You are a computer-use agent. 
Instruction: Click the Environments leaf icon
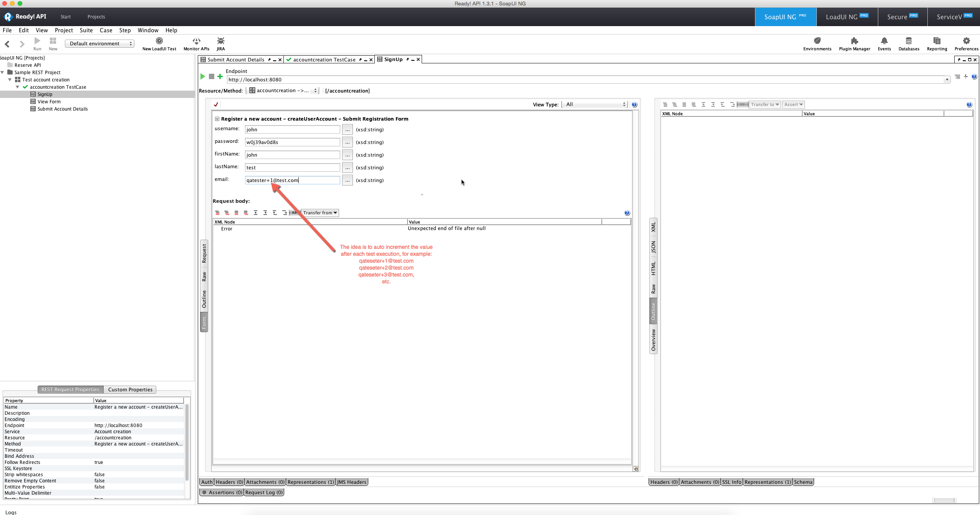coord(817,41)
